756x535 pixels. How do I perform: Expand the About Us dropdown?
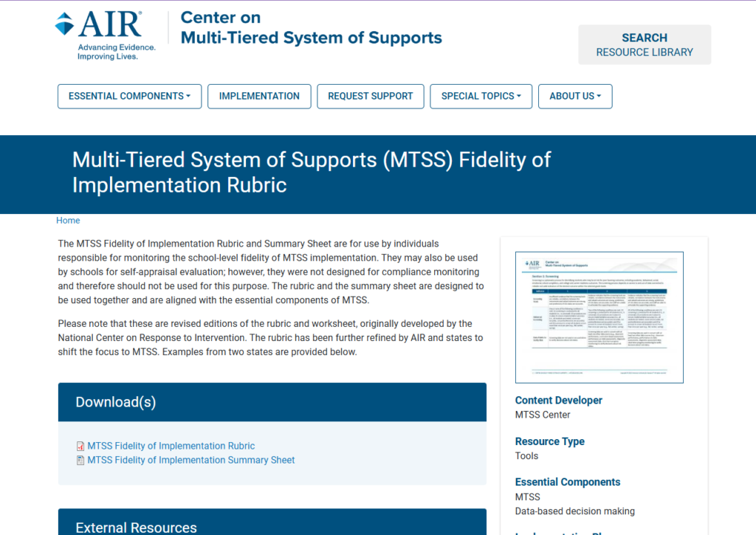click(x=575, y=96)
